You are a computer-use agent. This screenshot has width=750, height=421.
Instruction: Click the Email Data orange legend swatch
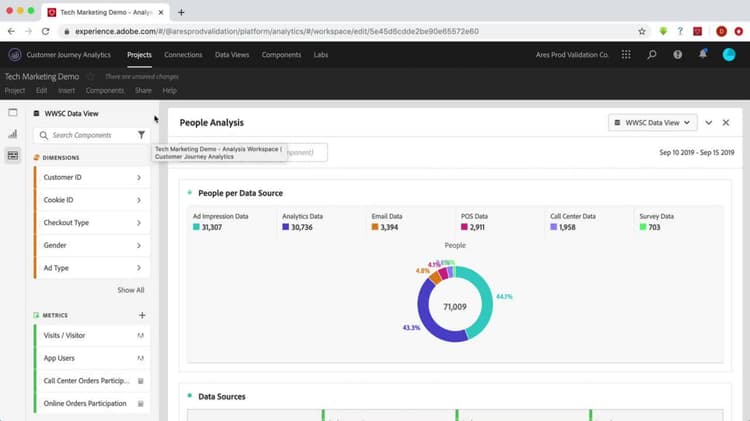point(375,227)
